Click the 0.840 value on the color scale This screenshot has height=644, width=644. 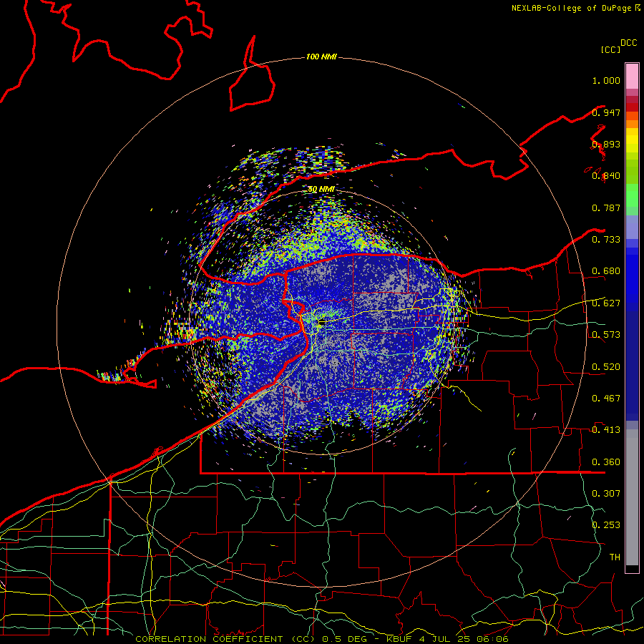tap(606, 176)
